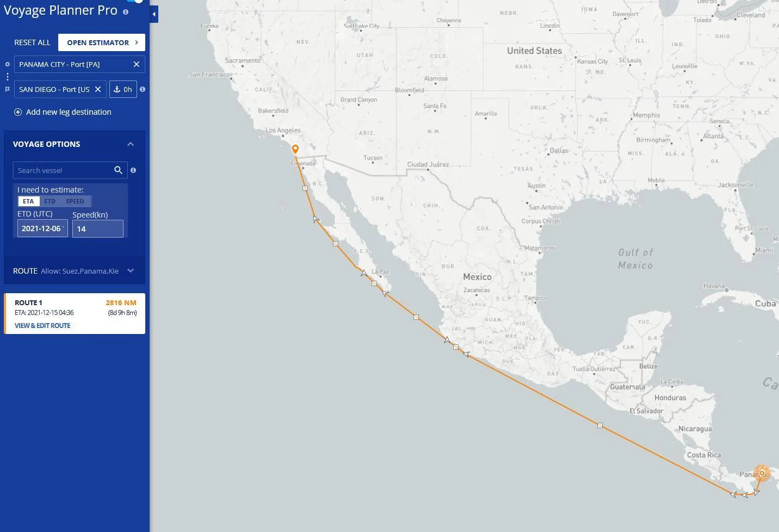The width and height of the screenshot is (779, 532).
Task: Collapse the side panel with the arrow handle
Action: tap(154, 15)
